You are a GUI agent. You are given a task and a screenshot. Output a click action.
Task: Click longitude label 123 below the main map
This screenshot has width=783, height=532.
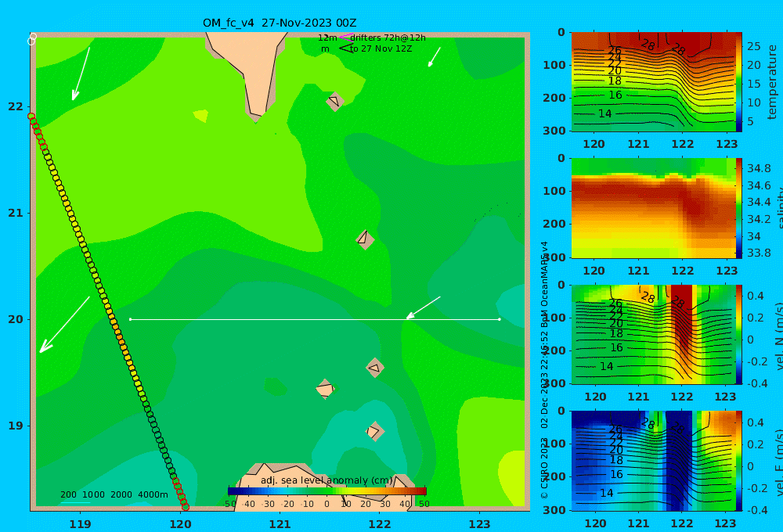click(x=480, y=524)
